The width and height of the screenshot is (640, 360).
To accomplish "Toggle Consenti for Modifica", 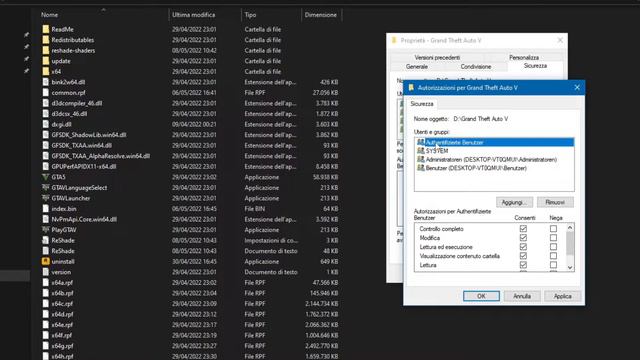I will (523, 238).
